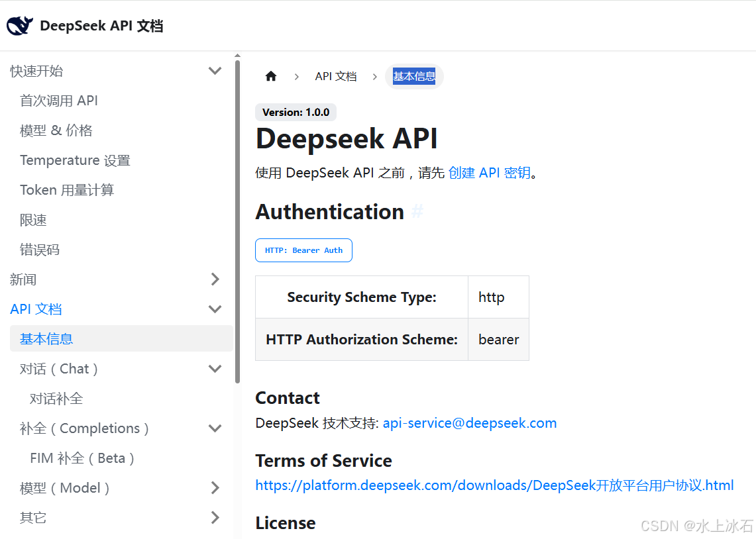Click the 基本信息 breadcrumb pill
The image size is (756, 539).
pos(414,76)
